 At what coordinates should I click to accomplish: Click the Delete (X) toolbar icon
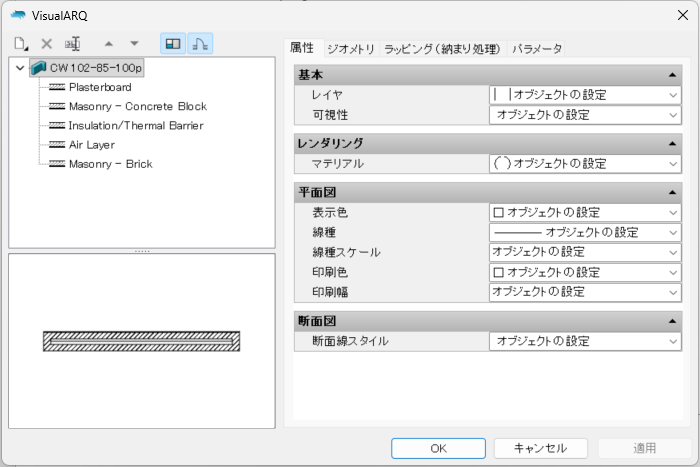46,44
